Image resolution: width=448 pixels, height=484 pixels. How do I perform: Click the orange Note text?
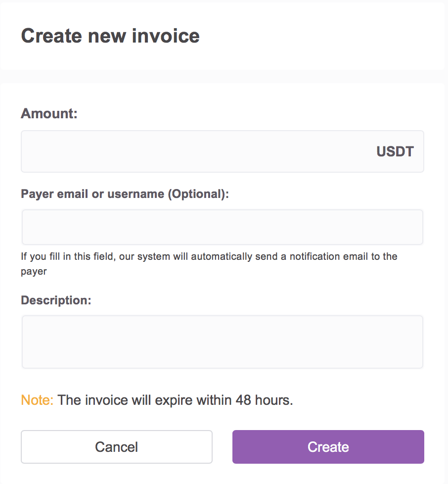tap(36, 400)
